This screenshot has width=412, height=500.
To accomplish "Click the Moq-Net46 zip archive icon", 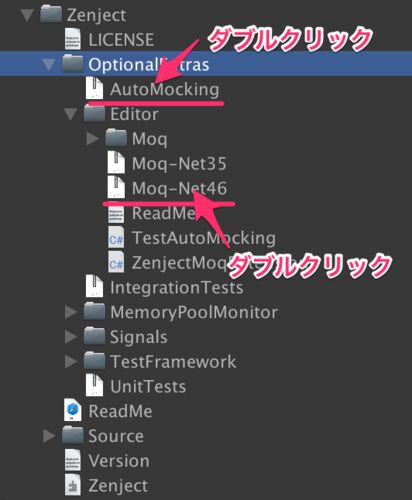I will point(116,188).
